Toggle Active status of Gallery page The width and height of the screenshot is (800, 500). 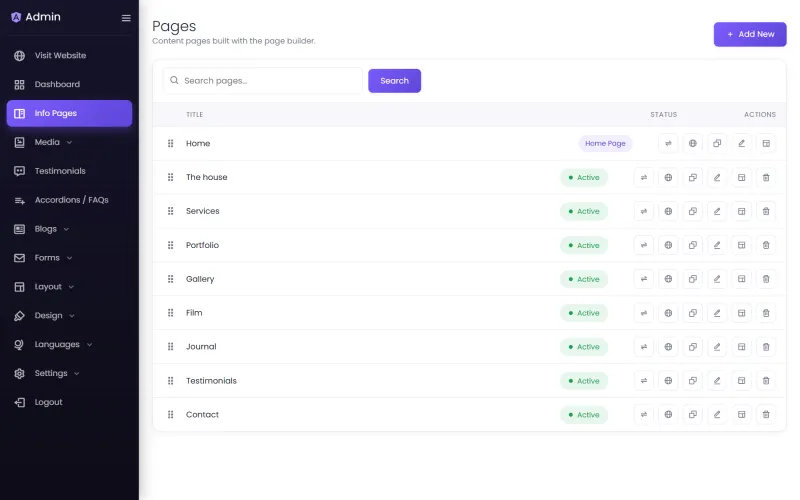(584, 279)
